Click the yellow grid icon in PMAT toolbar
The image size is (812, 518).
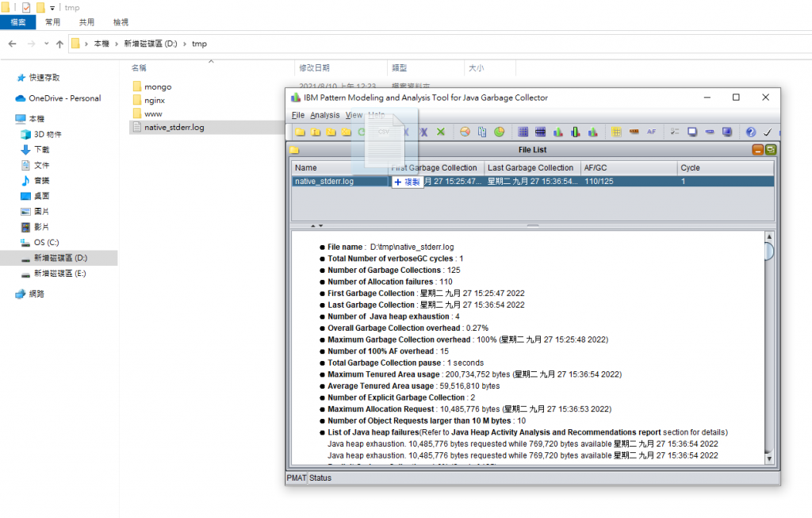pyautogui.click(x=616, y=132)
